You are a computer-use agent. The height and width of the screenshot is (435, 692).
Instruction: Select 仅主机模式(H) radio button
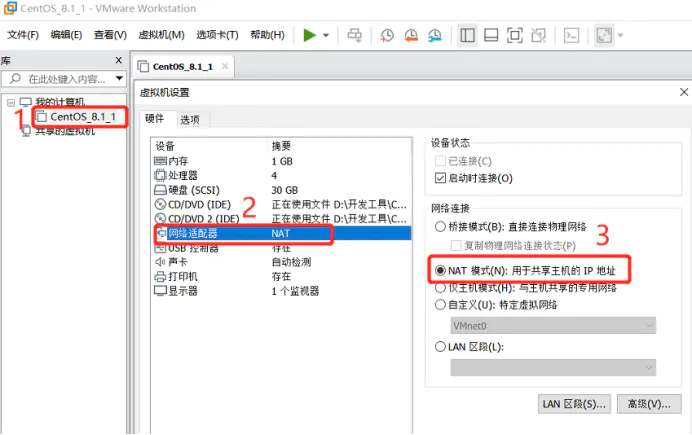440,288
